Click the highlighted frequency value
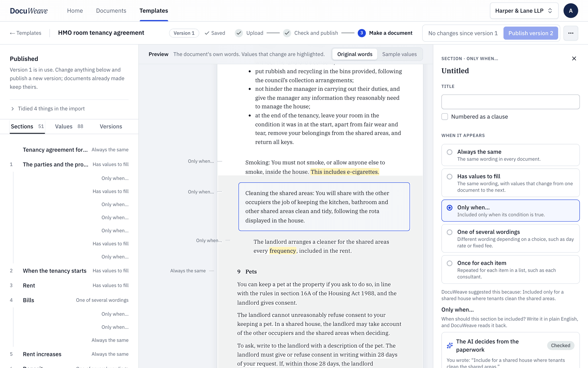 (282, 251)
